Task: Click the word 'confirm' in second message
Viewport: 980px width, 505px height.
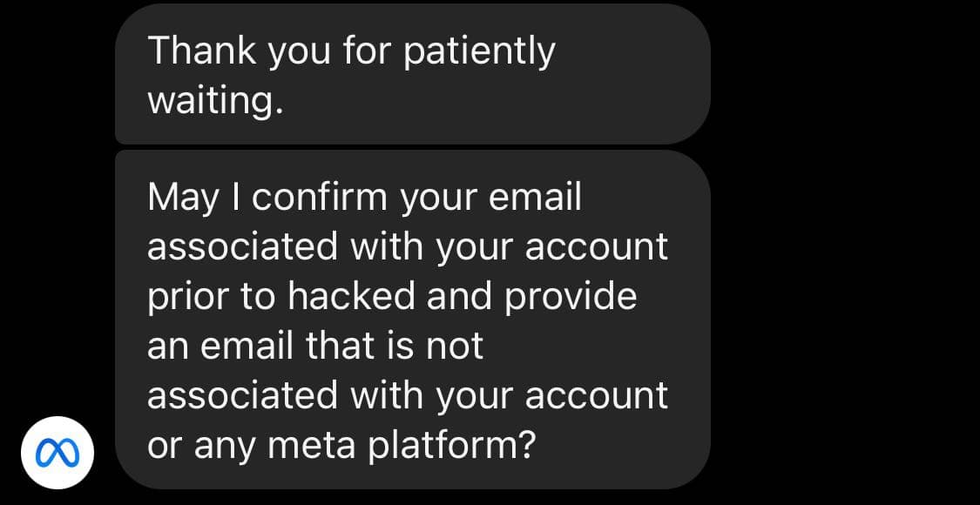Action: click(320, 197)
